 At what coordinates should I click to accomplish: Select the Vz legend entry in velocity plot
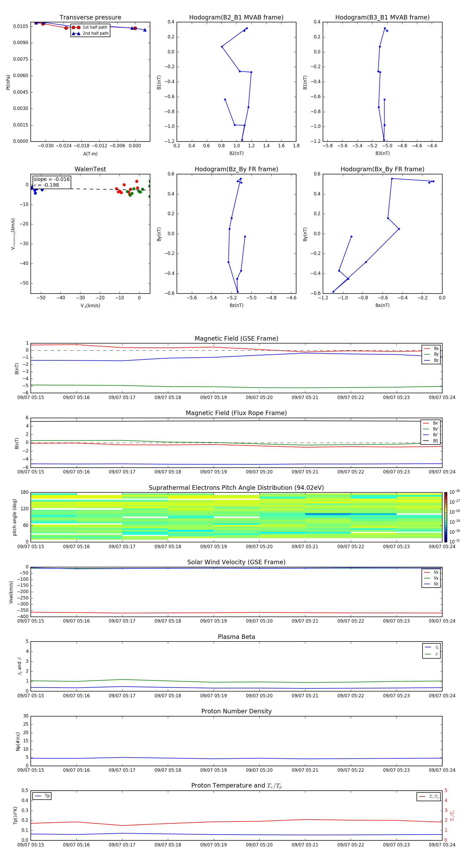point(431,584)
